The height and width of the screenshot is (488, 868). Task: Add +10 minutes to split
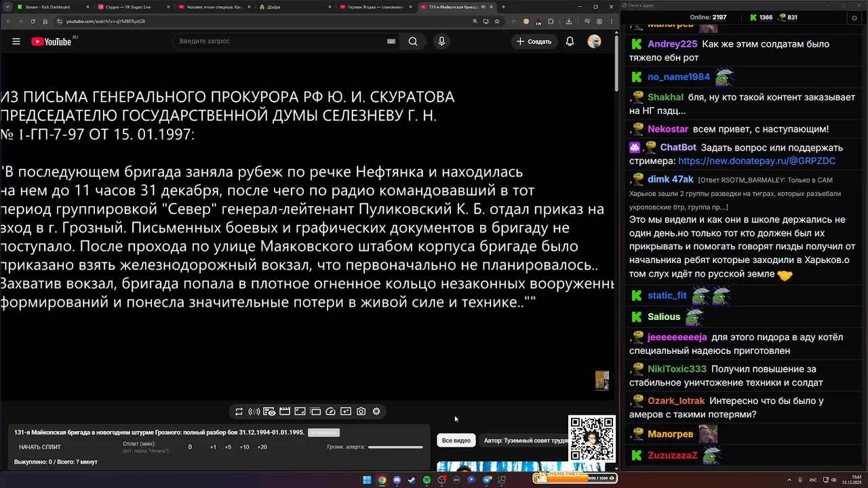[245, 447]
